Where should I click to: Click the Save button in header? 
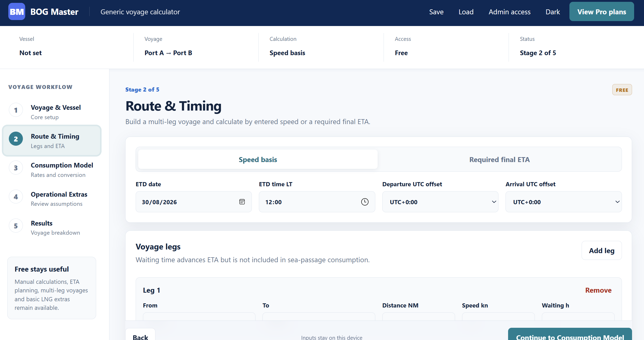436,12
